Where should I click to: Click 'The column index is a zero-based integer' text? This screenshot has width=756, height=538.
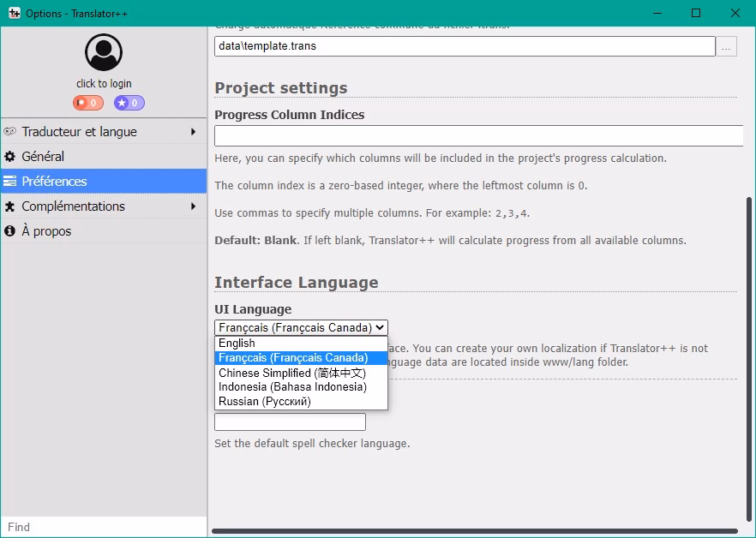[401, 186]
